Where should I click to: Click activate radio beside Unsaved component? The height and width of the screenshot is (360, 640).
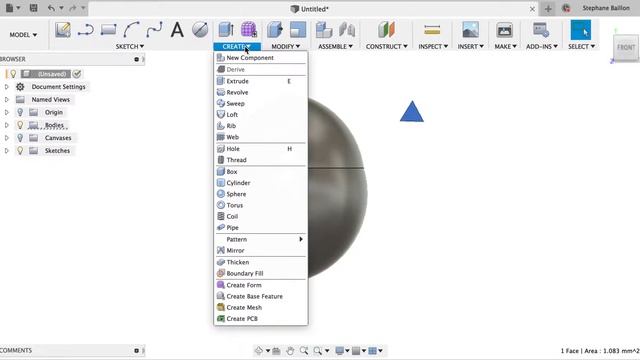point(77,74)
